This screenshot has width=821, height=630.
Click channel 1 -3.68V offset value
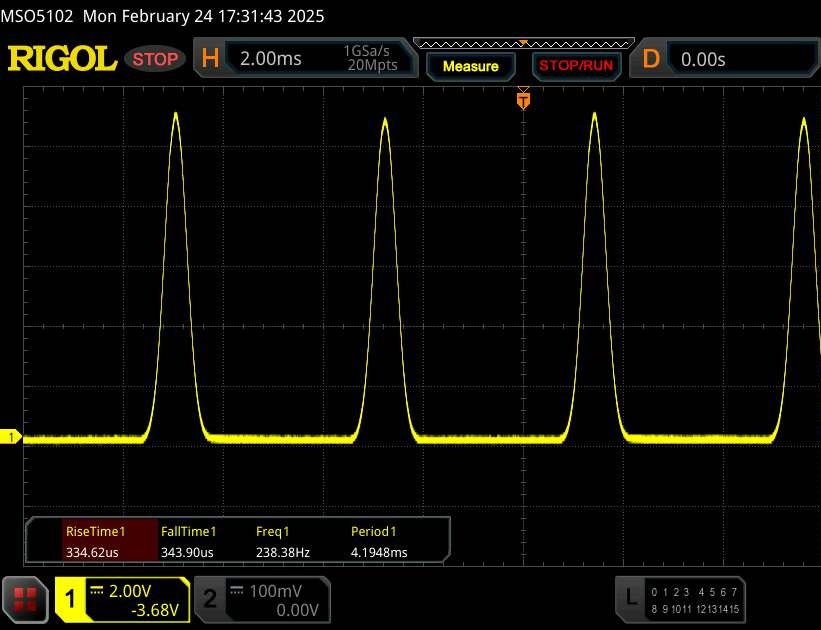154,610
